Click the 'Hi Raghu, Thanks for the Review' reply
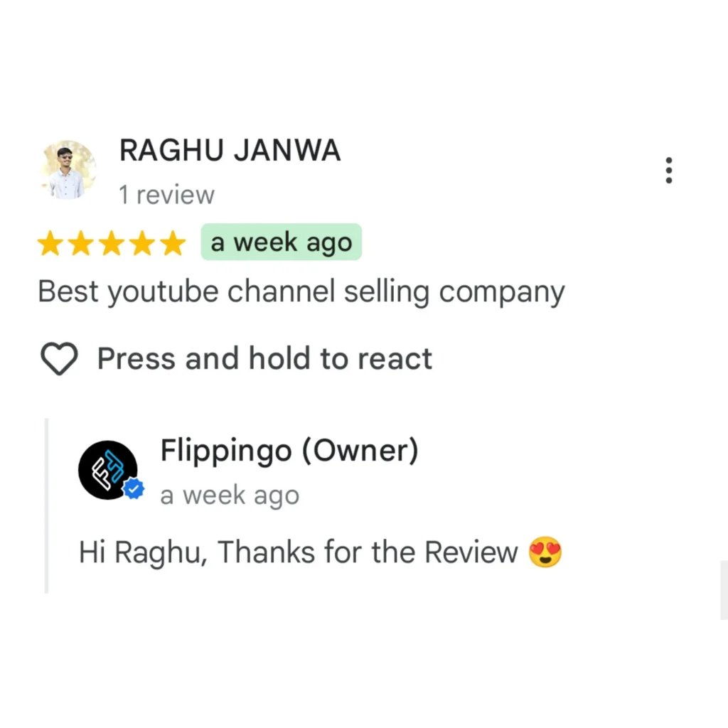This screenshot has height=728, width=728. point(298,552)
